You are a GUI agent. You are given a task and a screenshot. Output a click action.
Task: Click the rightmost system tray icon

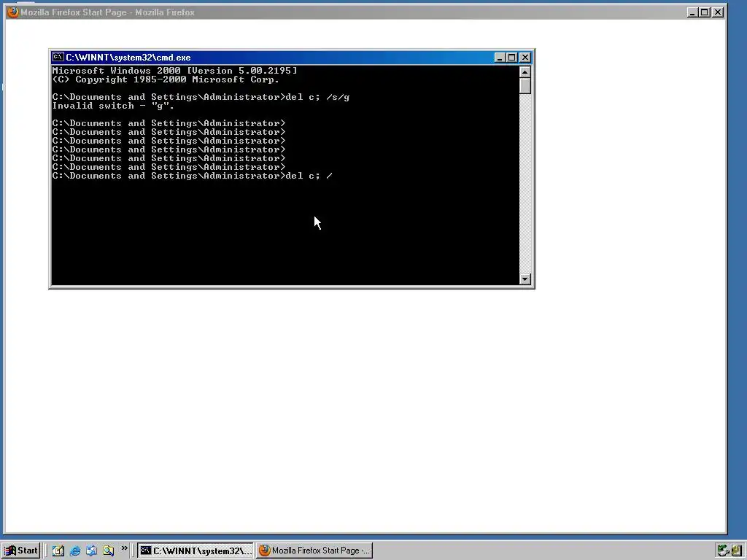[737, 551]
